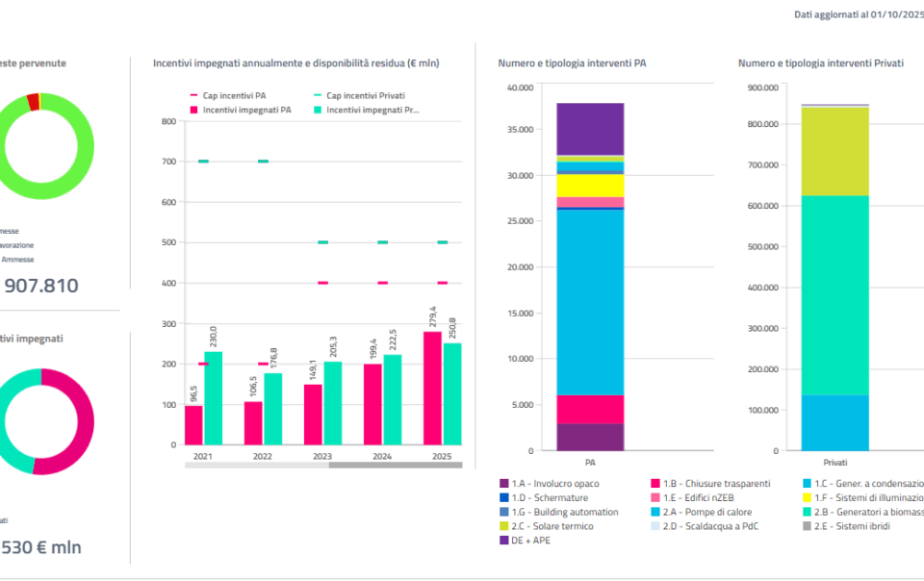Viewport: 924px width, 581px height.
Task: Toggle the 'Cap incentivi Privati' legend entry
Action: 357,95
